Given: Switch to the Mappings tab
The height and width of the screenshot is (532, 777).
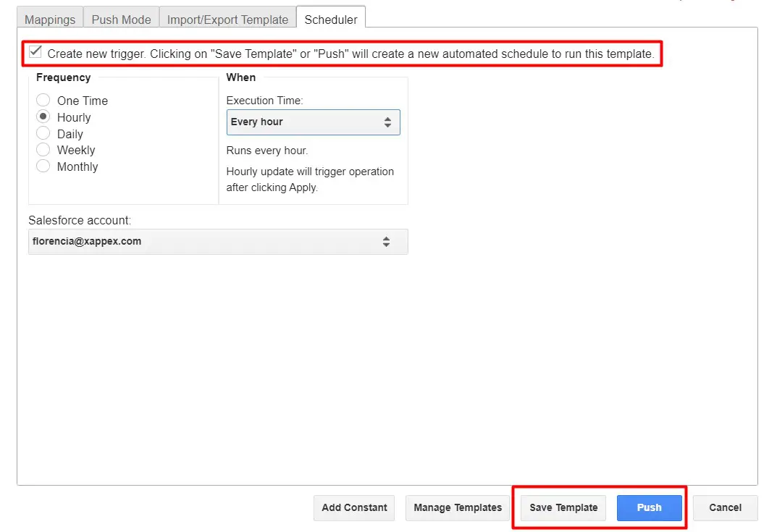Looking at the screenshot, I should point(50,20).
